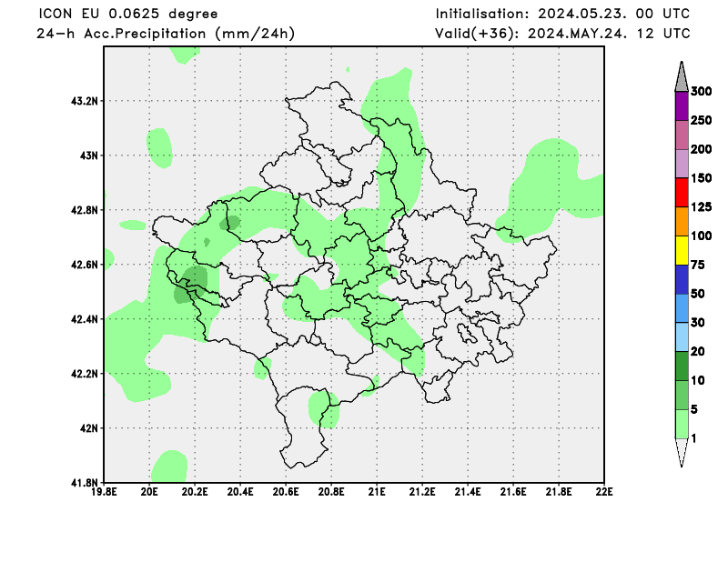Image resolution: width=728 pixels, height=562 pixels.
Task: Click the dark green 10-20 legend band
Action: click(x=681, y=366)
